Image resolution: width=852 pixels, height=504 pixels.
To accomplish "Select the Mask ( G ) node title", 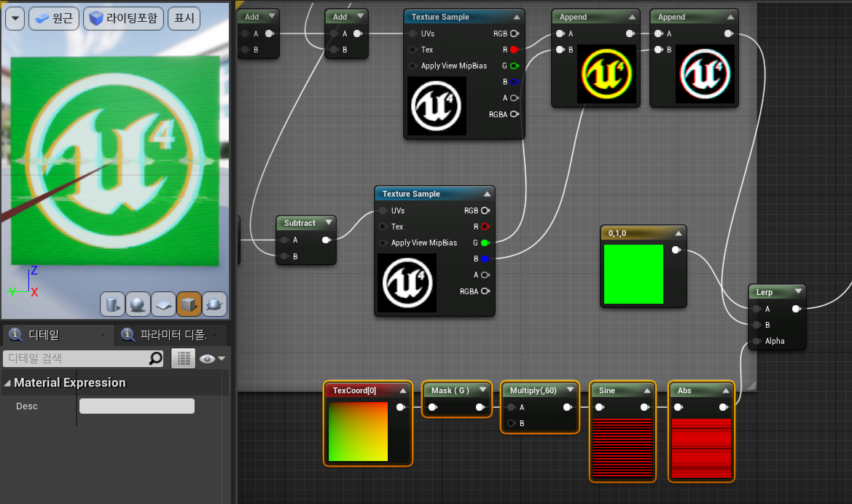I will point(450,390).
